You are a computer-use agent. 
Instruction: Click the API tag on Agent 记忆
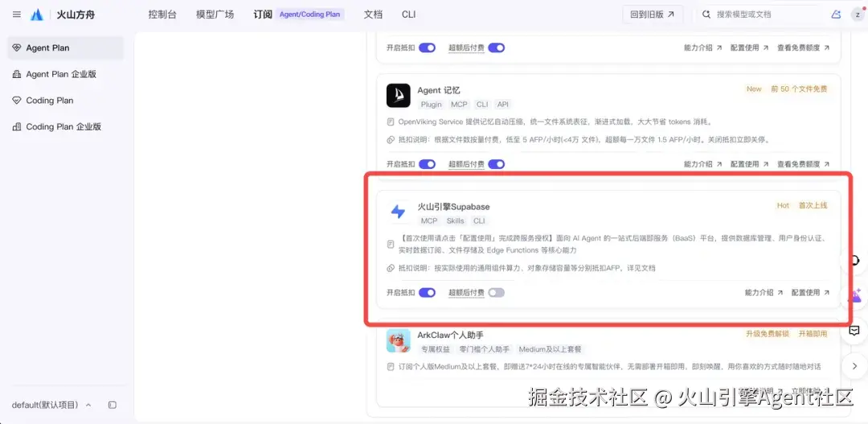point(502,105)
